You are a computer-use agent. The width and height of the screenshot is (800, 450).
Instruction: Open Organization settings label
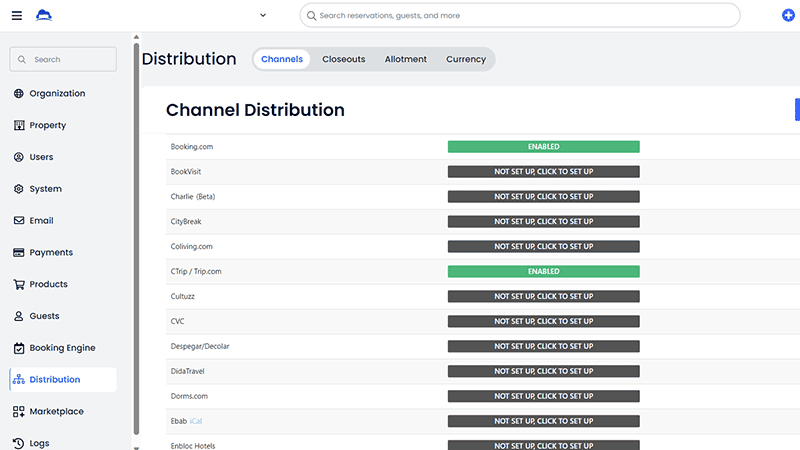coord(57,93)
